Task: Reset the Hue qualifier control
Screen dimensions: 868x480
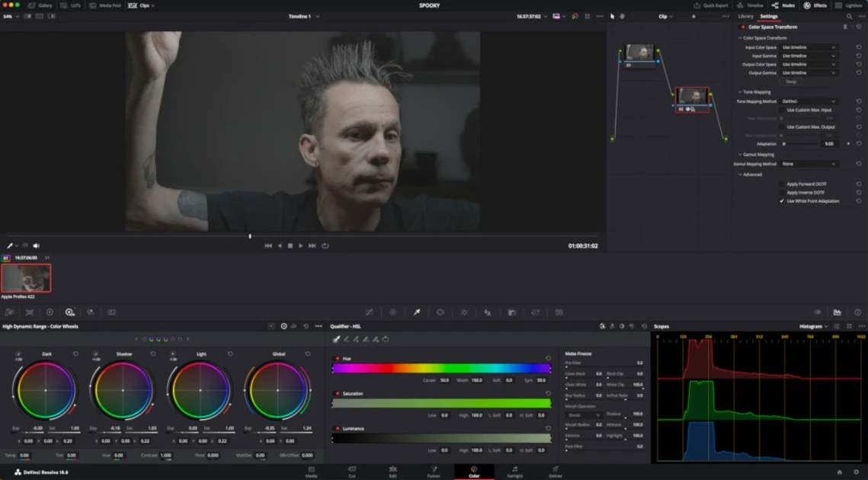Action: pos(548,358)
